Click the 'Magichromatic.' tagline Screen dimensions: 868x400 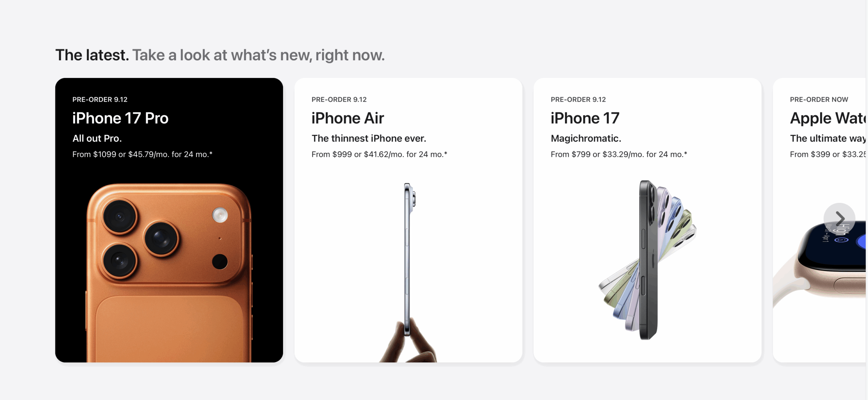(586, 138)
